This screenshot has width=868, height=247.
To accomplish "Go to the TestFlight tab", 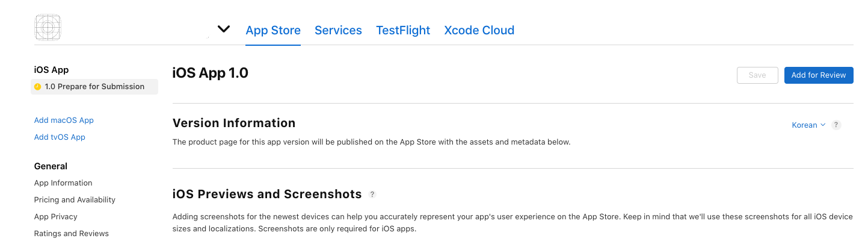I will point(403,30).
